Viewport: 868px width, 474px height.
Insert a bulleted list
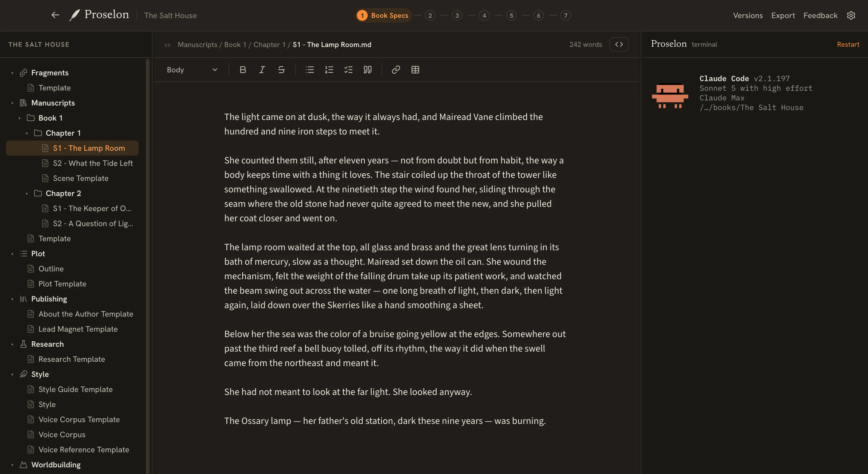click(x=310, y=70)
